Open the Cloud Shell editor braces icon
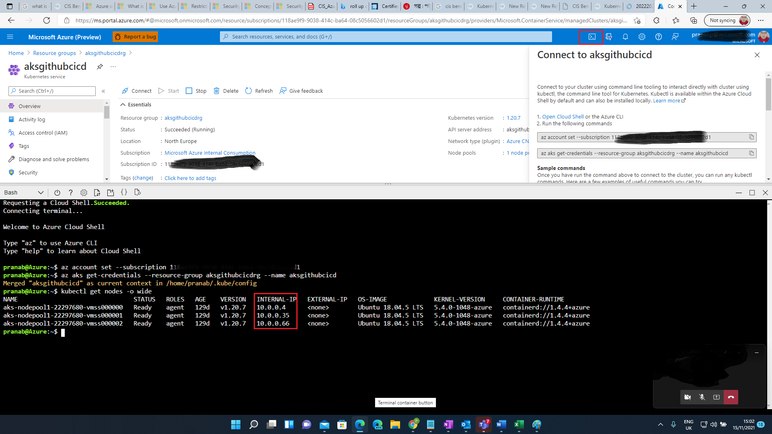Screen dimensions: 772x434 coord(124,193)
